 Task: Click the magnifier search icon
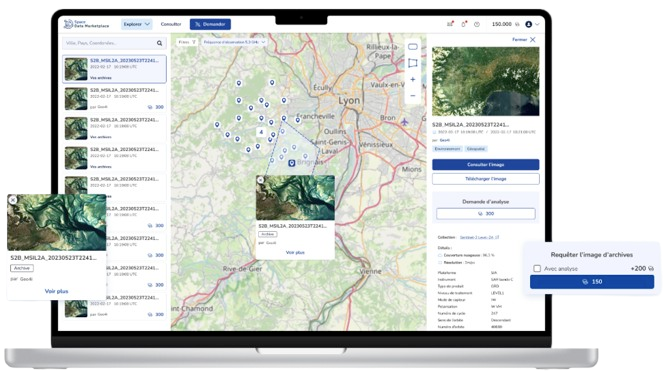click(x=159, y=43)
